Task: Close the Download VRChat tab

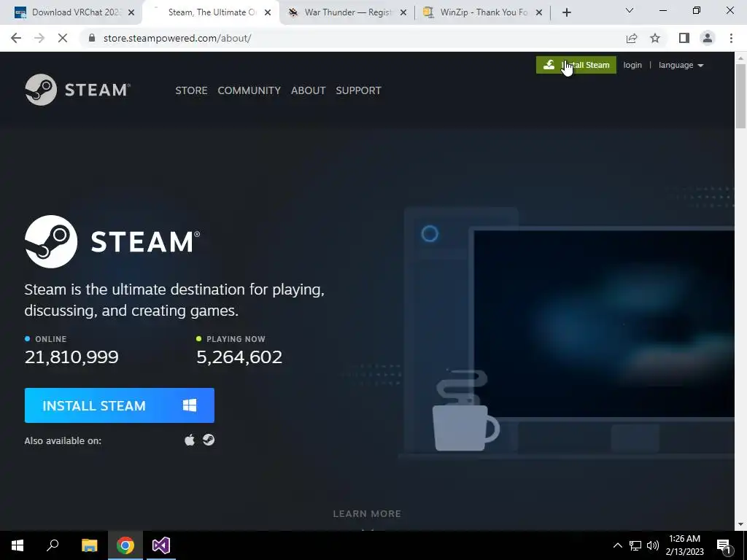Action: click(131, 12)
